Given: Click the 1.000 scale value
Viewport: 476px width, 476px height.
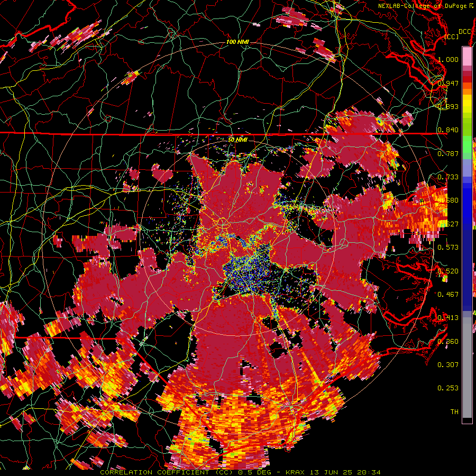Looking at the screenshot, I should point(448,59).
